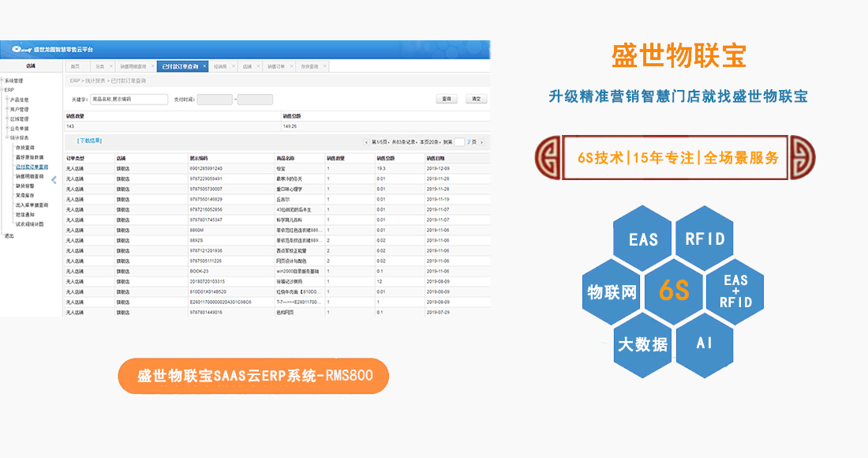Image resolution: width=868 pixels, height=458 pixels.
Task: Click the 6S orange hexagon
Action: pos(674,291)
